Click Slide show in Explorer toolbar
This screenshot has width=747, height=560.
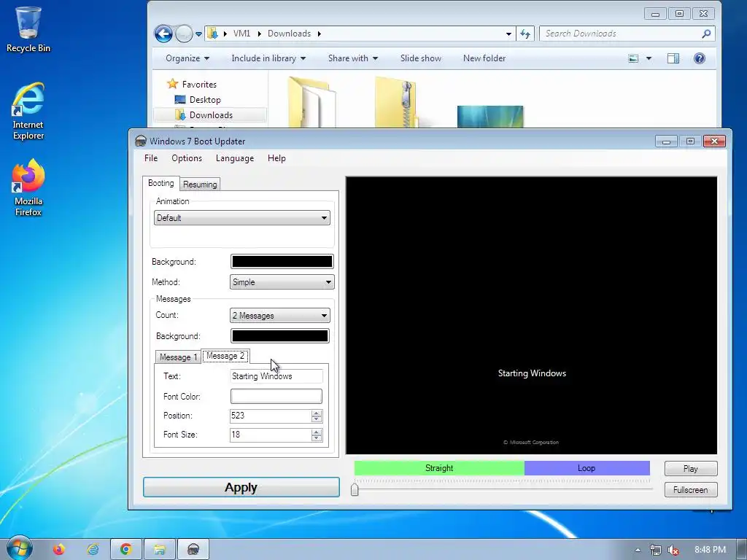pos(421,58)
